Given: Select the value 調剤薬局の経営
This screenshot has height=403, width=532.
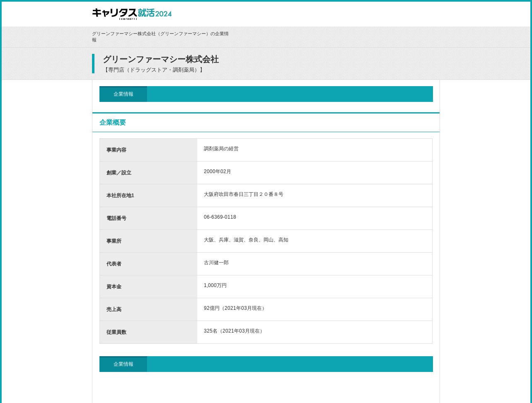Looking at the screenshot, I should pos(221,149).
